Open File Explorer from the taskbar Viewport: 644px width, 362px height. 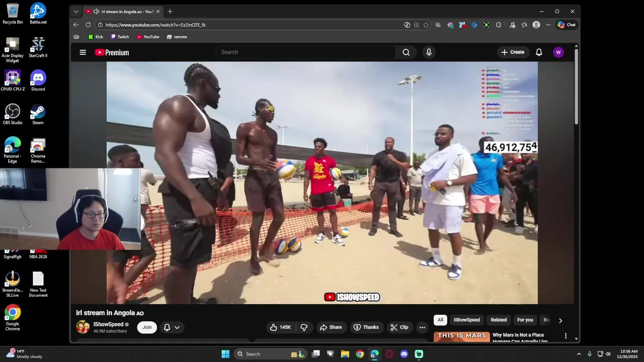pyautogui.click(x=345, y=354)
